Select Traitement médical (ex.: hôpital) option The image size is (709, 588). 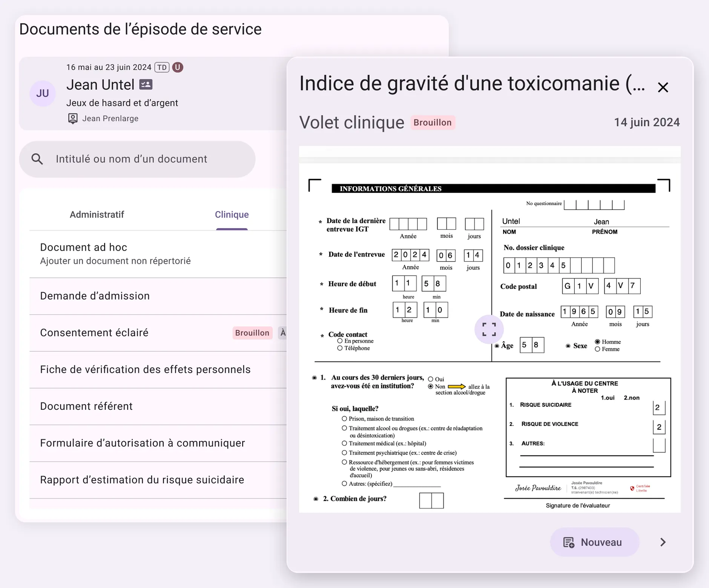pos(344,443)
